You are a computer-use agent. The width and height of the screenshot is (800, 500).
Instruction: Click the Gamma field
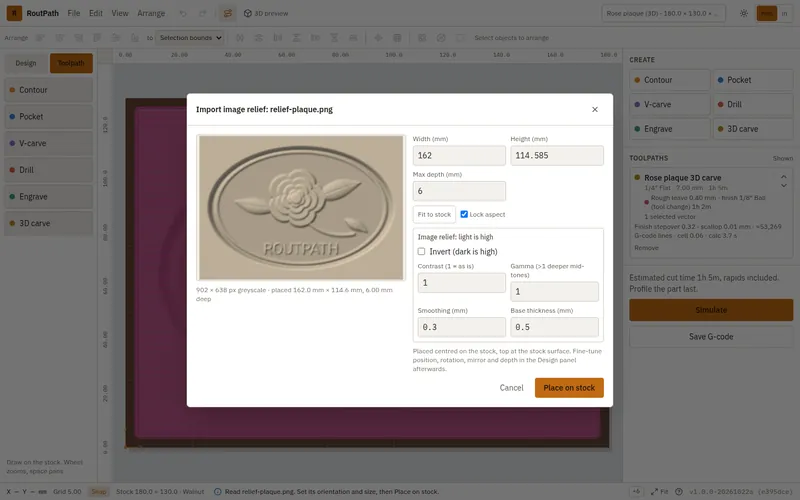[x=554, y=291]
